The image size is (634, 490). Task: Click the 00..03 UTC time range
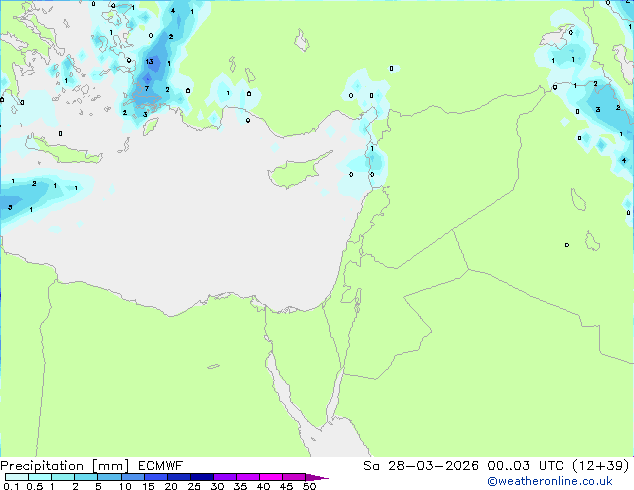[525, 466]
